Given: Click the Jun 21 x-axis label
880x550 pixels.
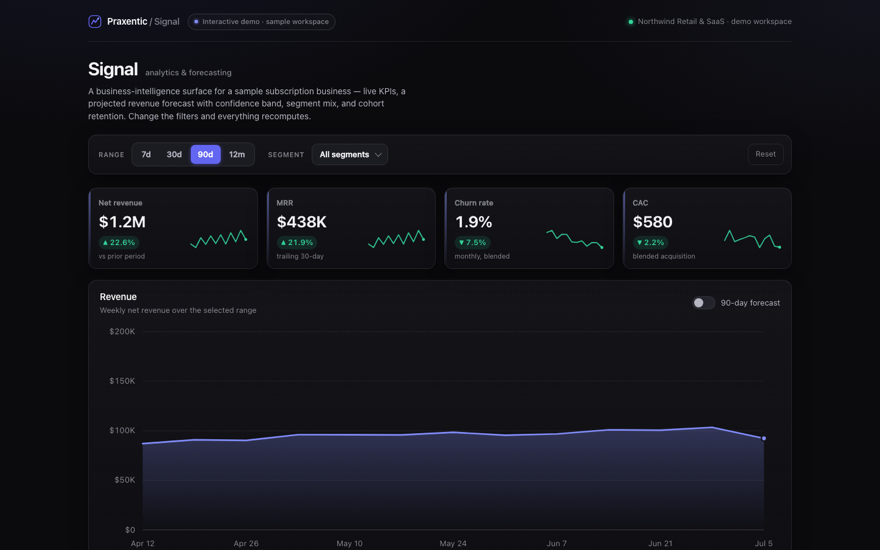Looking at the screenshot, I should pos(660,543).
